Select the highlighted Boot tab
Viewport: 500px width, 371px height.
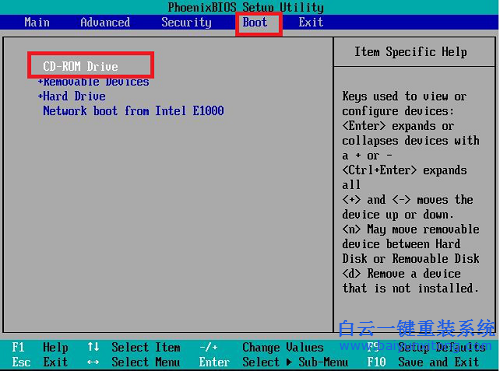255,22
